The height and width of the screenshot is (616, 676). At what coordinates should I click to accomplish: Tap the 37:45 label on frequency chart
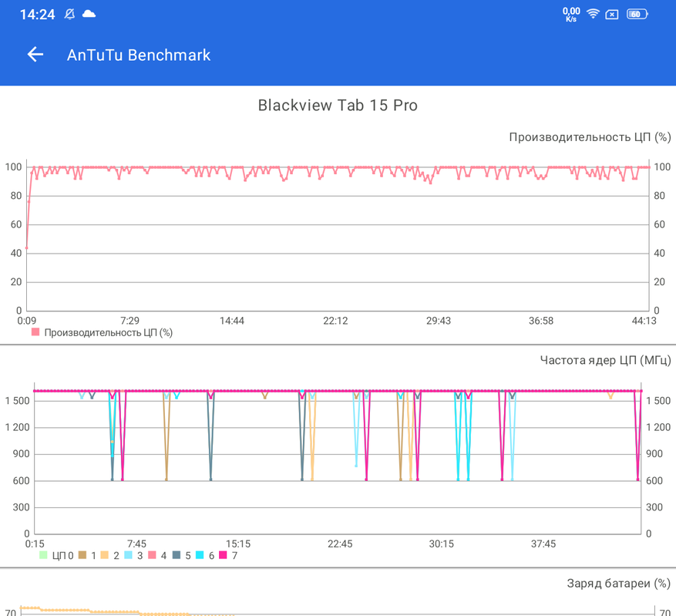543,544
